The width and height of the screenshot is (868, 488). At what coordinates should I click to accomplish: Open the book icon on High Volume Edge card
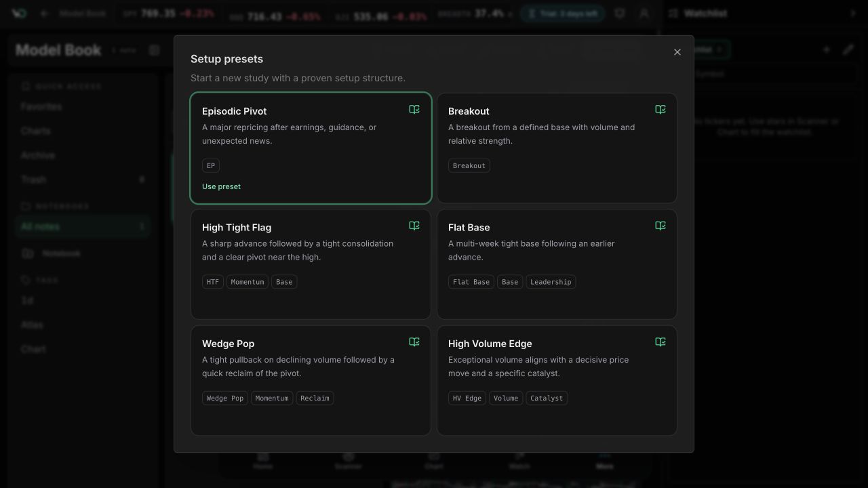pyautogui.click(x=660, y=342)
